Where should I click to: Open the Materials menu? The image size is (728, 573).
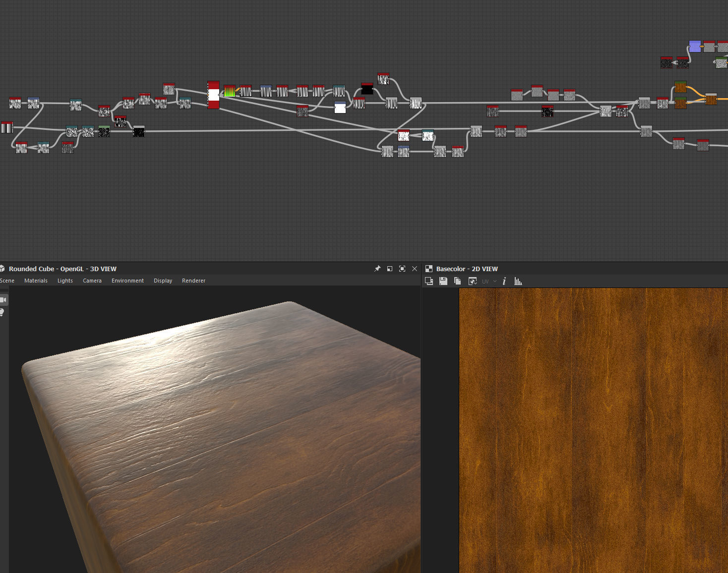(x=36, y=281)
